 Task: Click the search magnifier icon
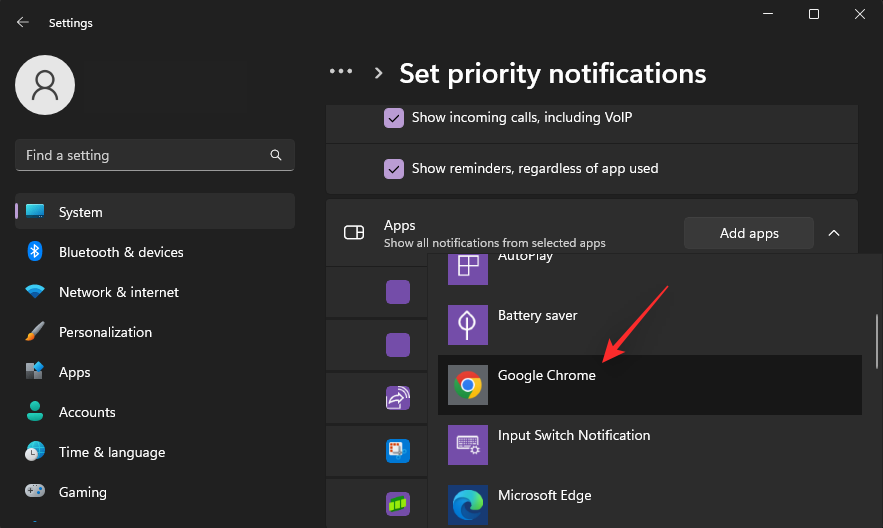(276, 156)
